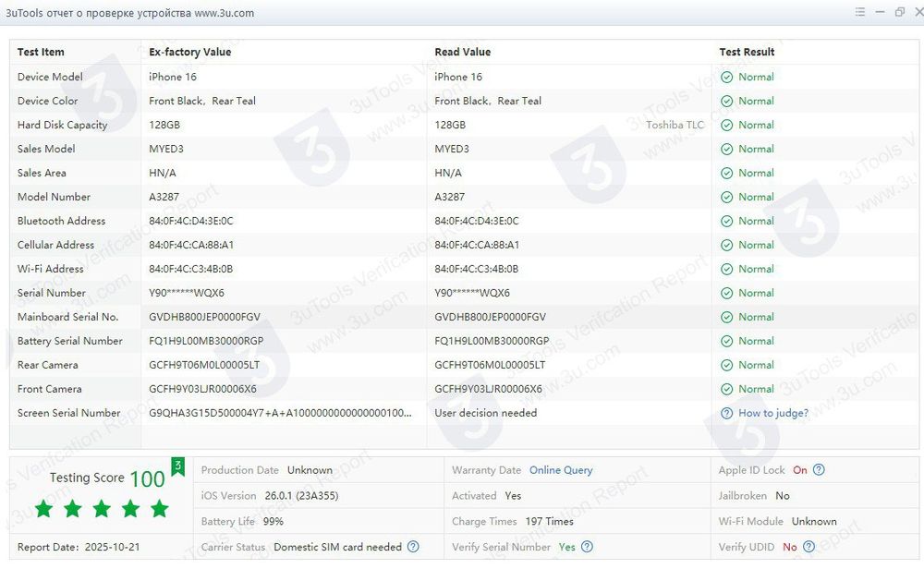Select read battery serial FQ1H9L00MB30000RGP
The height and width of the screenshot is (569, 924).
tap(492, 341)
